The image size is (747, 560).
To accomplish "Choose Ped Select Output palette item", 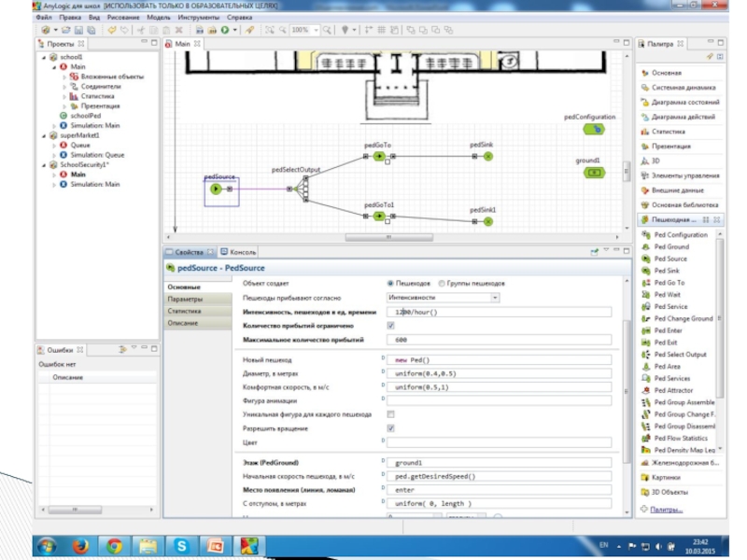I will 680,355.
